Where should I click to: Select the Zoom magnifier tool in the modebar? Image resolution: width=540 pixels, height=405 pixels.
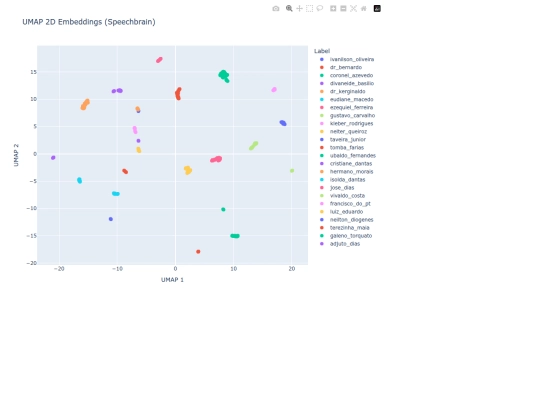pos(289,9)
